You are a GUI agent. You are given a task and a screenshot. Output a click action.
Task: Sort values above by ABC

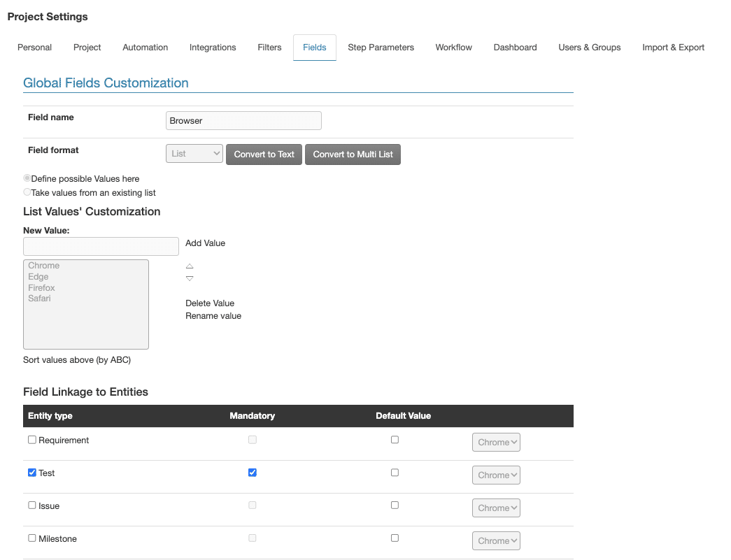pos(77,359)
